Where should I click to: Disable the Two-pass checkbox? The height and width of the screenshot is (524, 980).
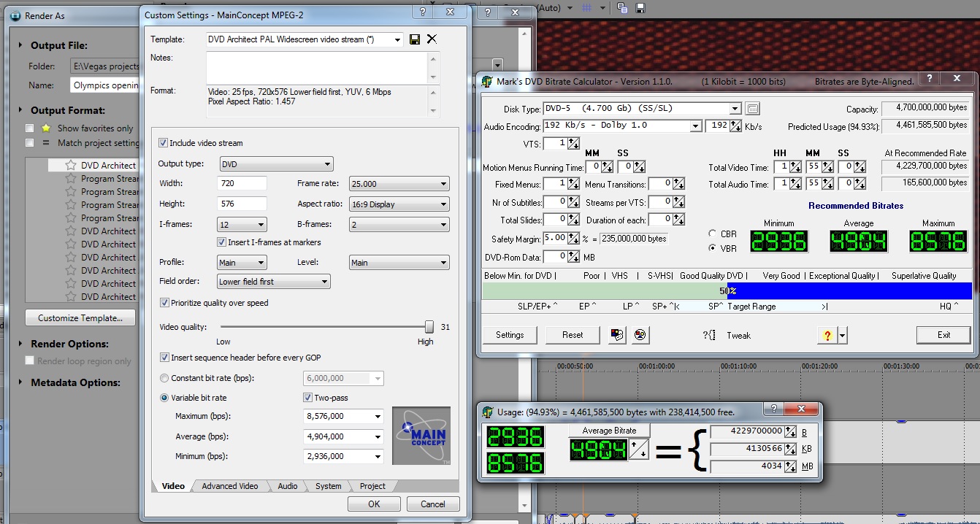[x=307, y=398]
